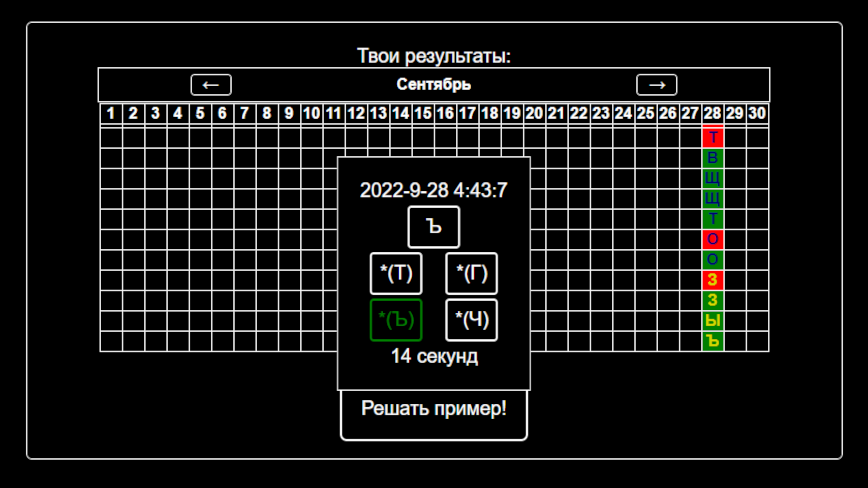Click the Сентябрь month label
Screen dimensions: 868x488
pyautogui.click(x=434, y=84)
